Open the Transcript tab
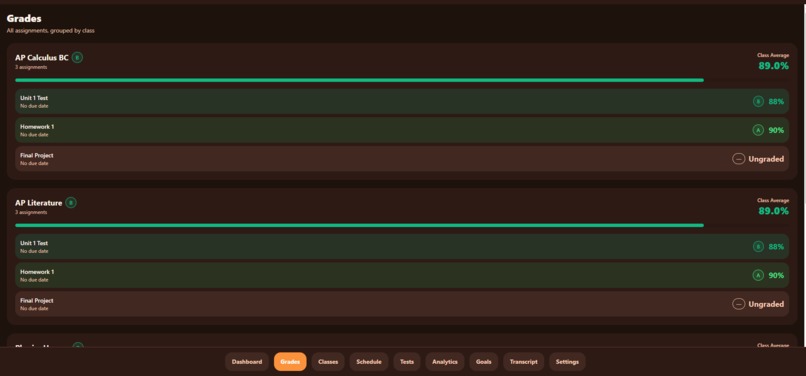The height and width of the screenshot is (376, 806). pos(523,362)
